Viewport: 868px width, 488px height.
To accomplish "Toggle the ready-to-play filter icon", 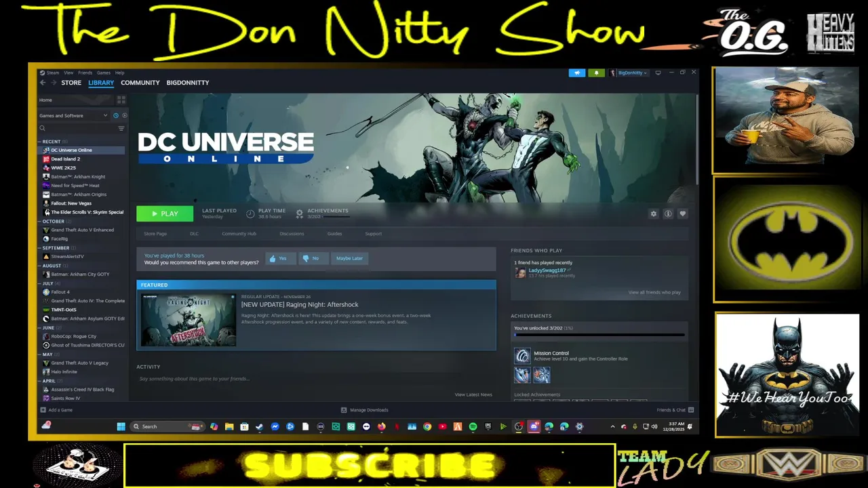I will tap(124, 115).
